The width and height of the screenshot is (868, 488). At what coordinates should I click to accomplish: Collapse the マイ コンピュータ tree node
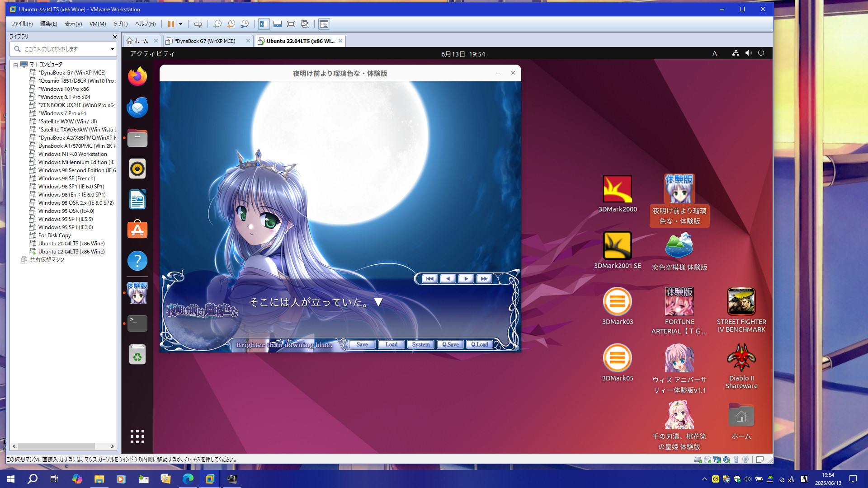15,65
